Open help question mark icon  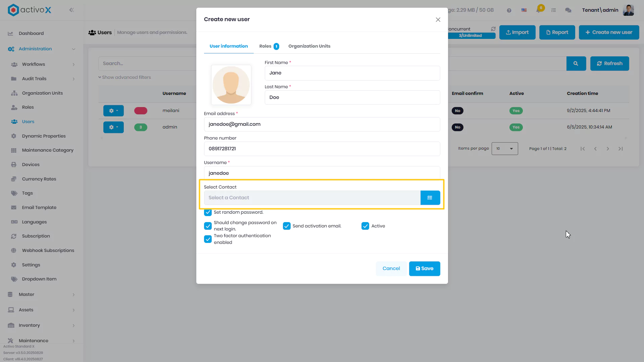pyautogui.click(x=509, y=10)
